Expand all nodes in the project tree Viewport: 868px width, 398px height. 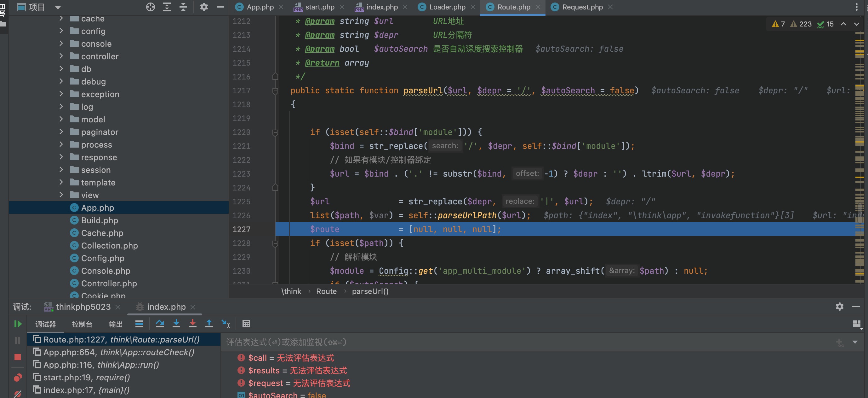pos(167,7)
